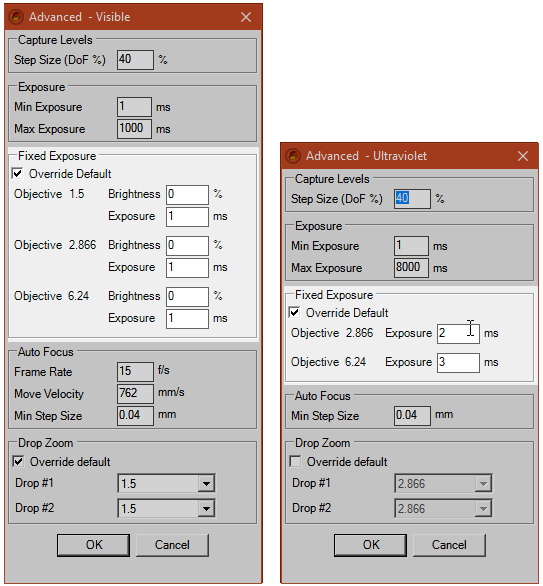Uncheck Override Default in Ultraviolet Fixed Exposure
543x586 pixels.
pos(294,313)
